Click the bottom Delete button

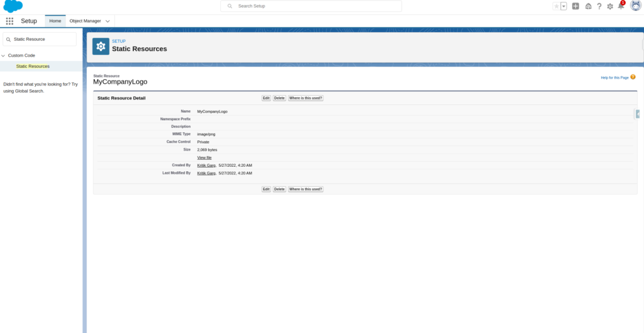click(279, 189)
